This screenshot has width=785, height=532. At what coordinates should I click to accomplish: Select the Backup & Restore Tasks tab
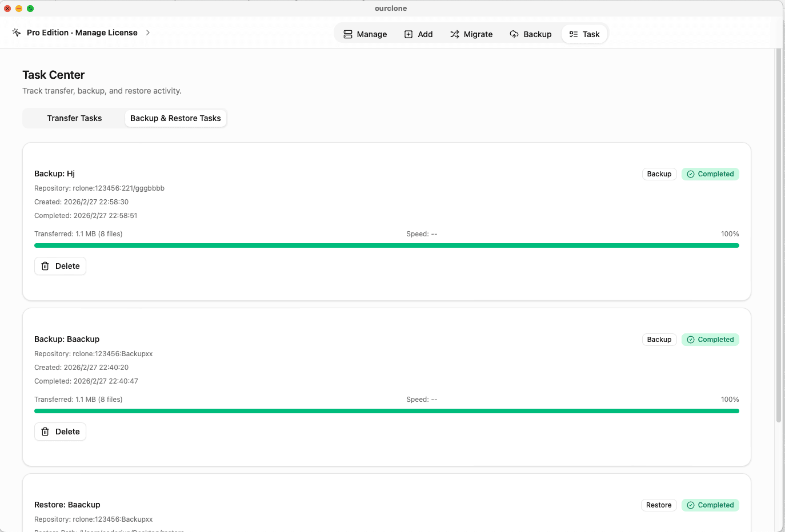(x=175, y=118)
